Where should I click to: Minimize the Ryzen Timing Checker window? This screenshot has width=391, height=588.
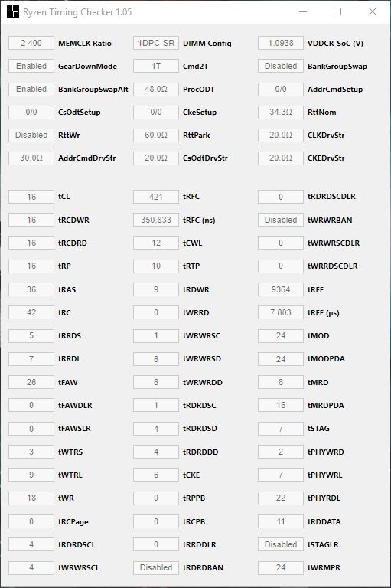(303, 12)
